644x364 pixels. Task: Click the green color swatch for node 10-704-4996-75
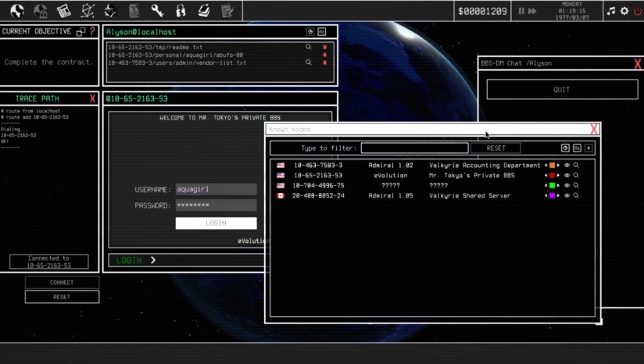point(552,186)
